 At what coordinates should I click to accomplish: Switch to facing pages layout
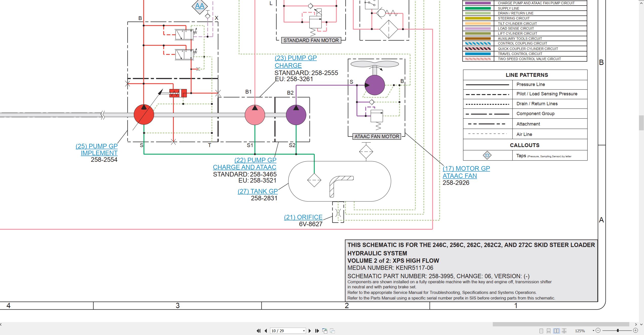556,331
